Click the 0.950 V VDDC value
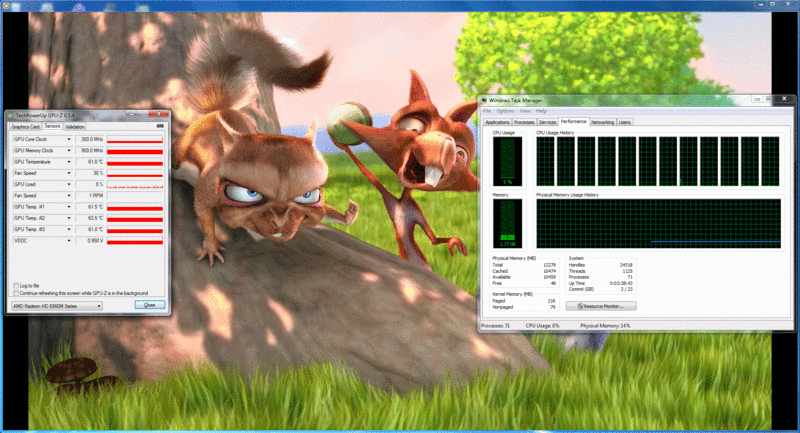Image resolution: width=800 pixels, height=433 pixels. click(90, 240)
